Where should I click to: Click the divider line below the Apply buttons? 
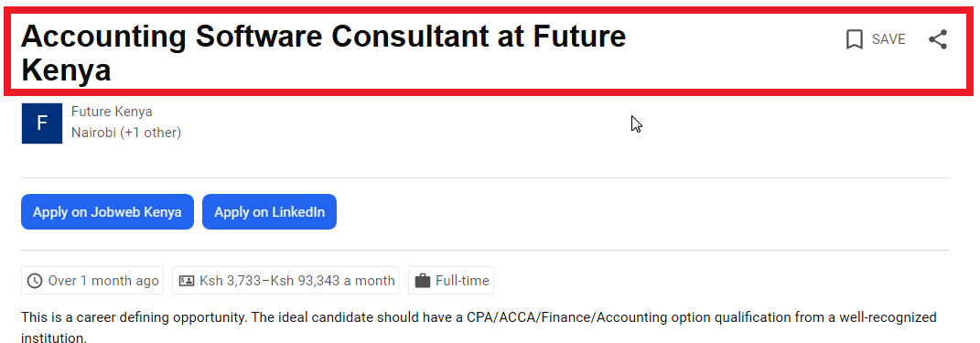pyautogui.click(x=486, y=251)
